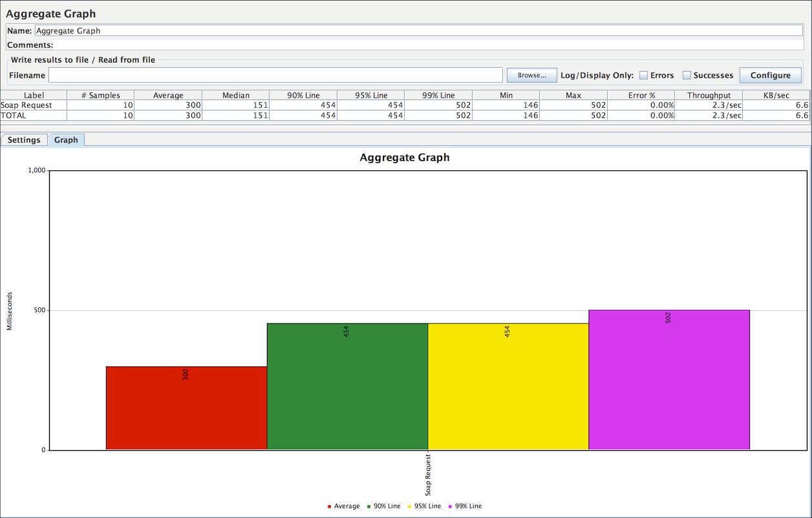Switch to the Settings tab

pyautogui.click(x=24, y=140)
